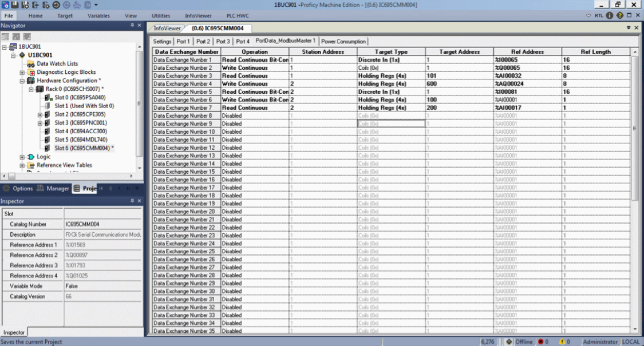
Task: Pin the Inspector panel
Action: [x=132, y=201]
